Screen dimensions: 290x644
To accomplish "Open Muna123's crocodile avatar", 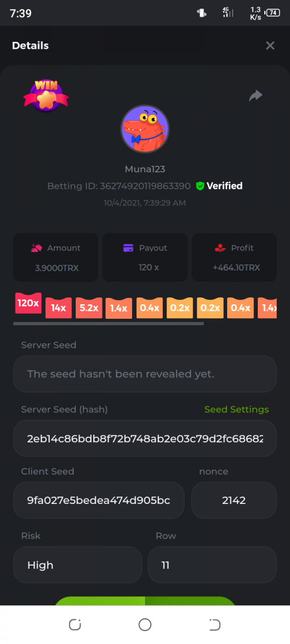I will (x=145, y=129).
